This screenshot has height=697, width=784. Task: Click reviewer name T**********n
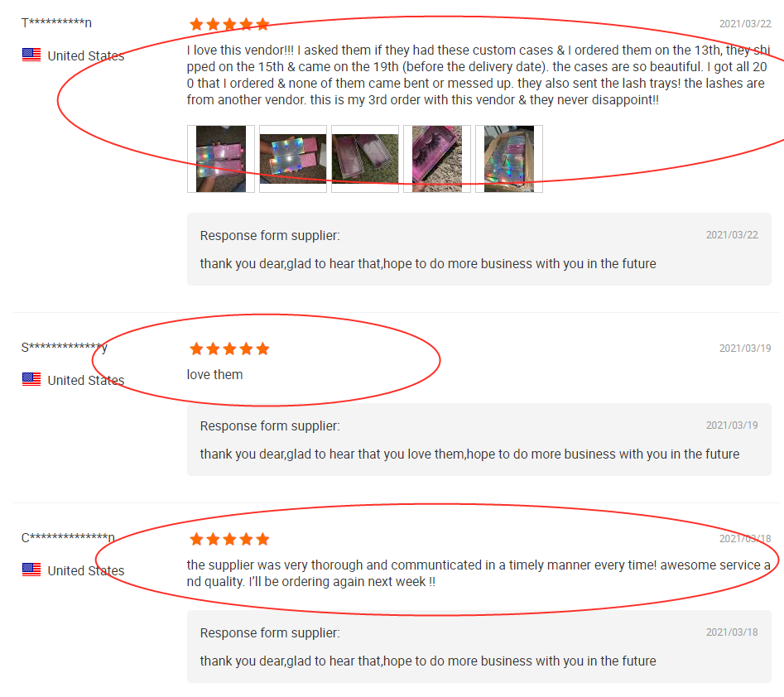tap(56, 22)
